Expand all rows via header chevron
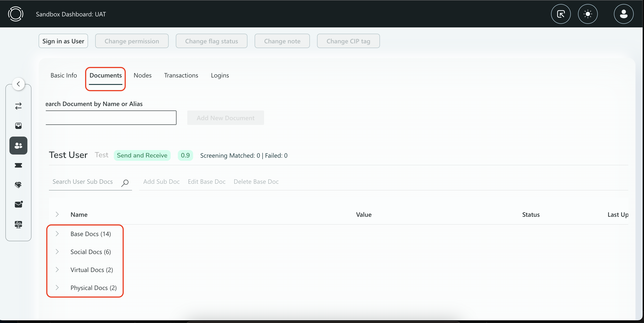The width and height of the screenshot is (644, 323). tap(57, 214)
